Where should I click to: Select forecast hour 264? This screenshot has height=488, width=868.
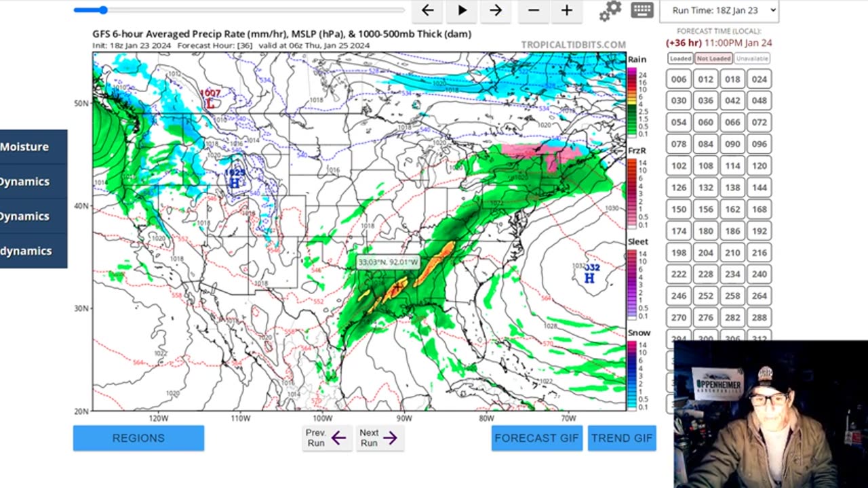tap(759, 296)
